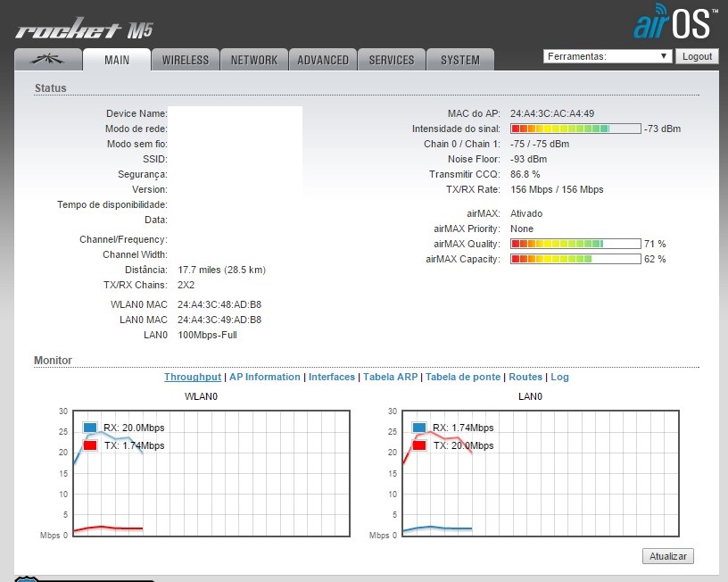Click the airMAX Quality bar

tap(575, 244)
